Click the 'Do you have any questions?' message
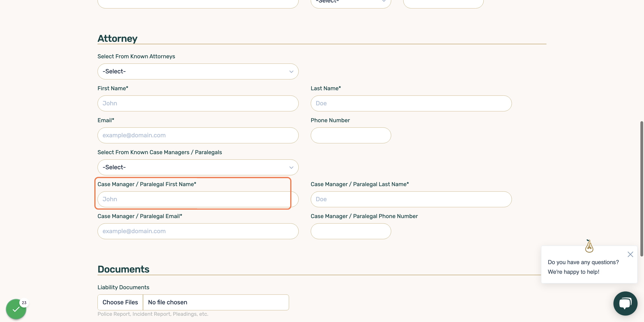This screenshot has width=644, height=322. [x=583, y=262]
